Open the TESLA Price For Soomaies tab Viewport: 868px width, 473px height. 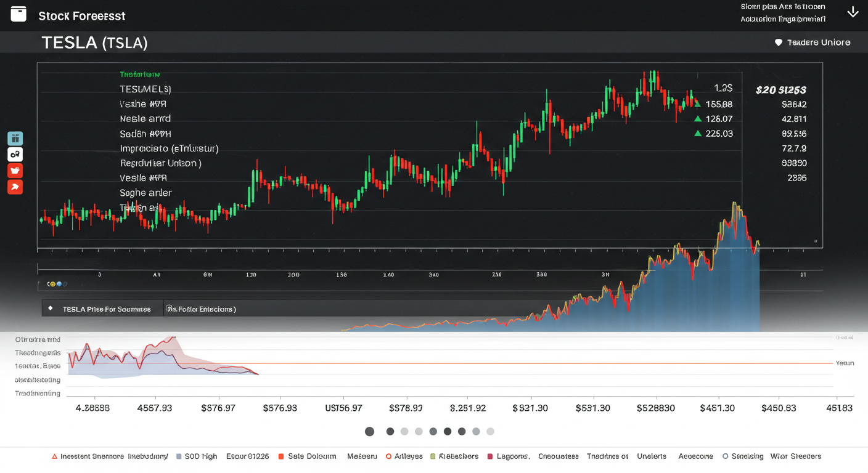click(x=102, y=309)
